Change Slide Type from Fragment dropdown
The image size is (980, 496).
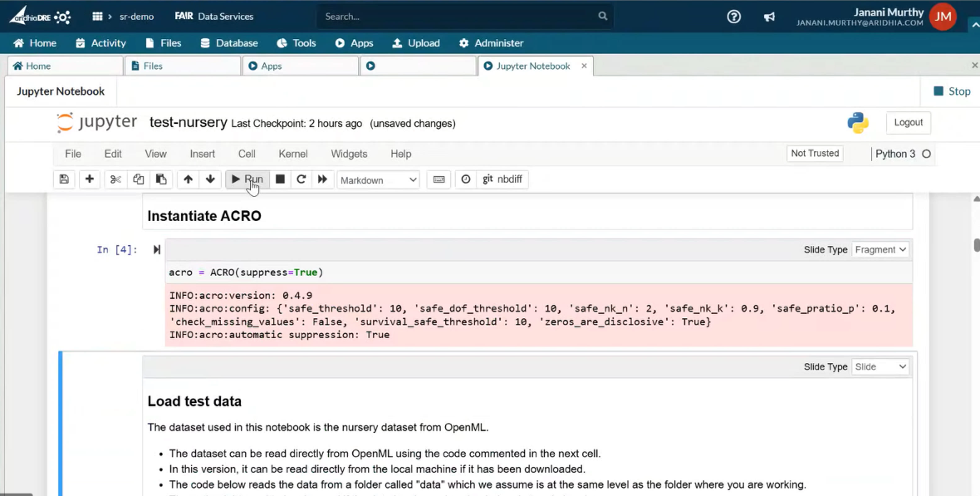(880, 249)
